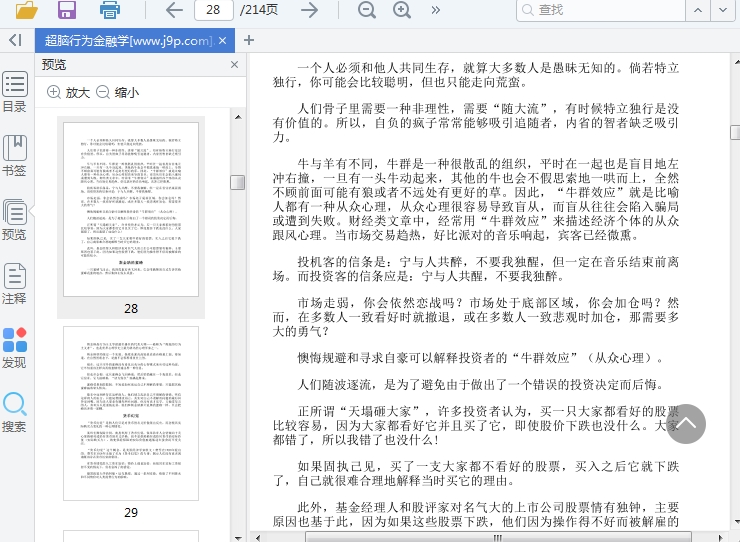Click the paragraph starting 市场走弱

[x=476, y=317]
